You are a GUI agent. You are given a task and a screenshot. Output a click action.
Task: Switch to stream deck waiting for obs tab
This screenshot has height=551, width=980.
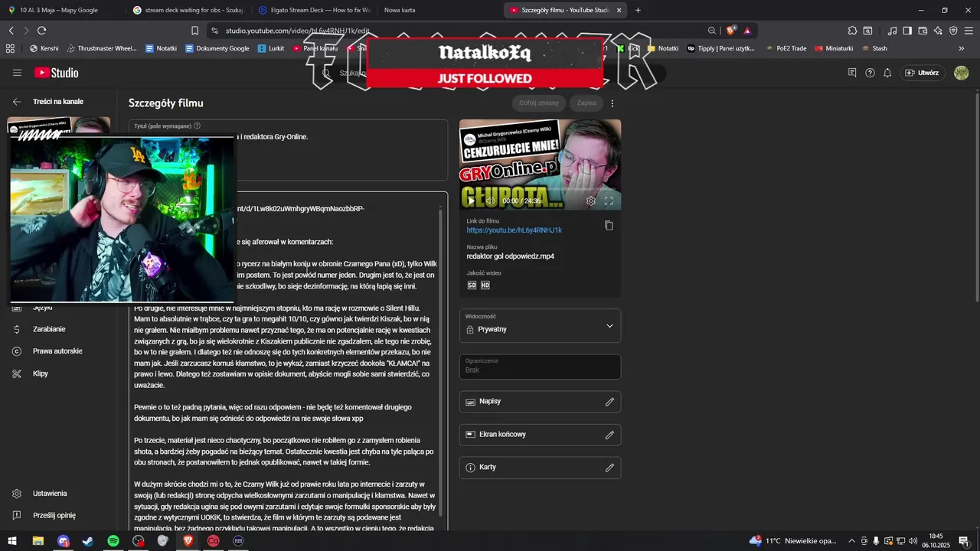pyautogui.click(x=188, y=10)
